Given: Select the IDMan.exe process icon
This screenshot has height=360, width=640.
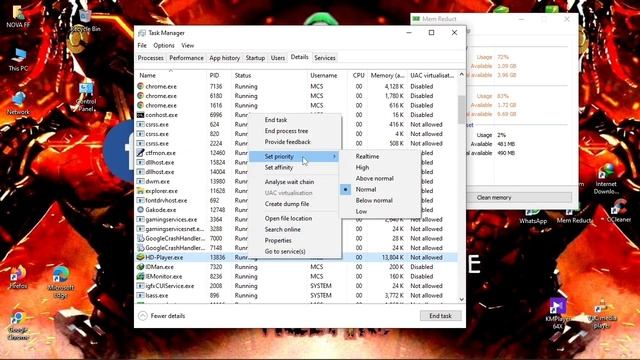Looking at the screenshot, I should [x=140, y=267].
